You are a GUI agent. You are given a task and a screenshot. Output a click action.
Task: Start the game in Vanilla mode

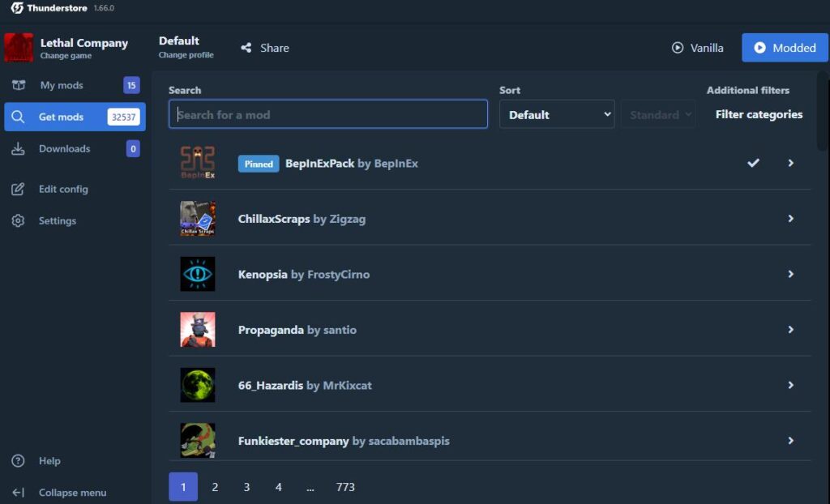pos(697,48)
